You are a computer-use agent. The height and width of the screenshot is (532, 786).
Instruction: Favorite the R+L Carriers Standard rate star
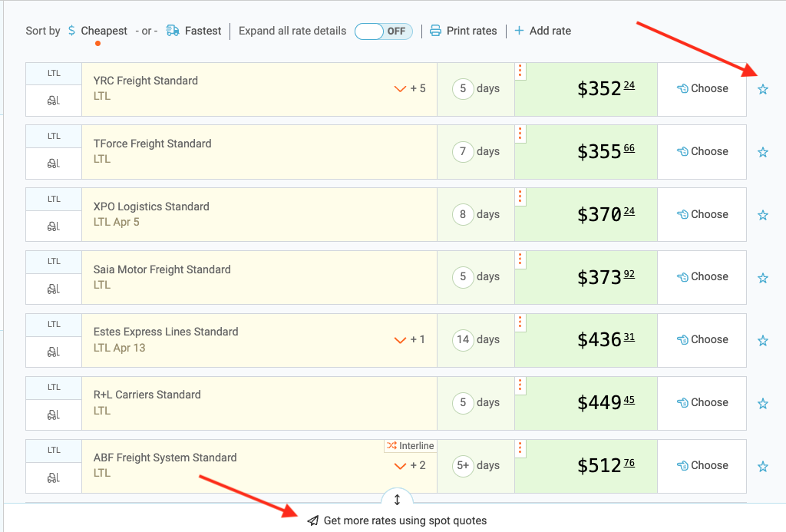coord(763,404)
